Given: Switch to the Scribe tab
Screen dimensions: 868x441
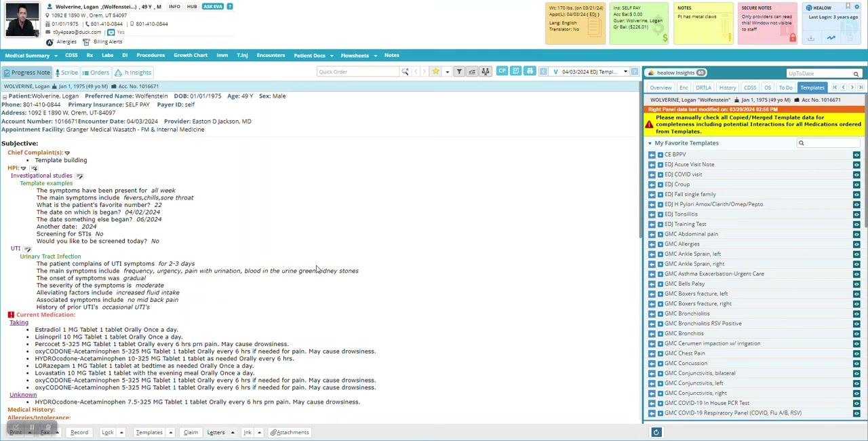Looking at the screenshot, I should (66, 73).
